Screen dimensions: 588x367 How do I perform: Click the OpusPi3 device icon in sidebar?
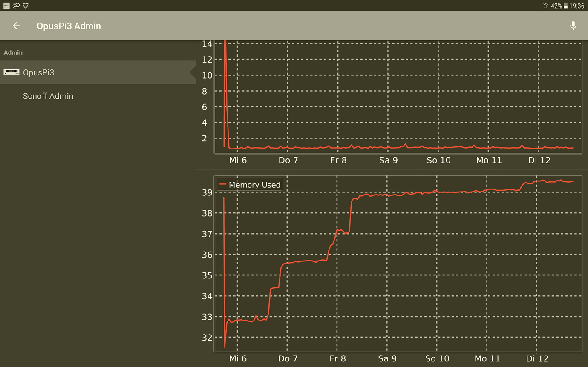[12, 72]
